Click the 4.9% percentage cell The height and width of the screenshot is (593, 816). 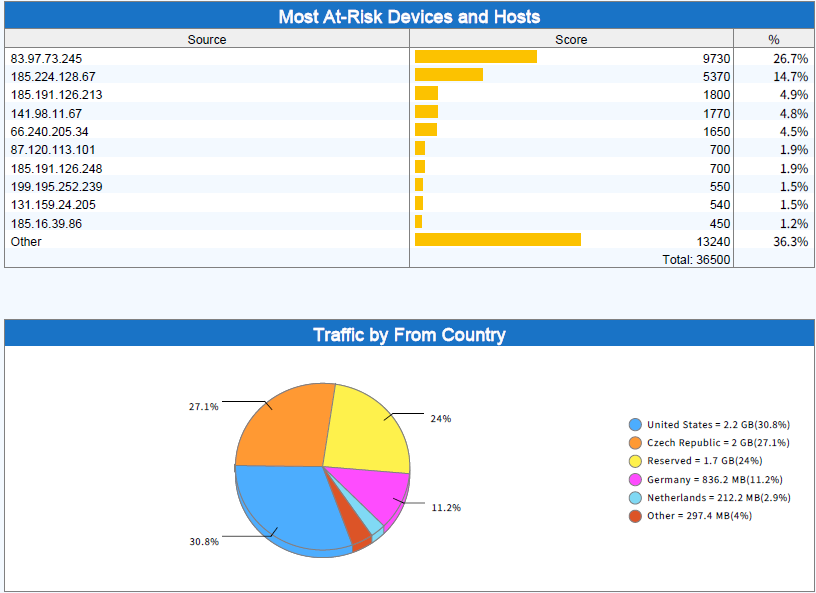pos(794,95)
